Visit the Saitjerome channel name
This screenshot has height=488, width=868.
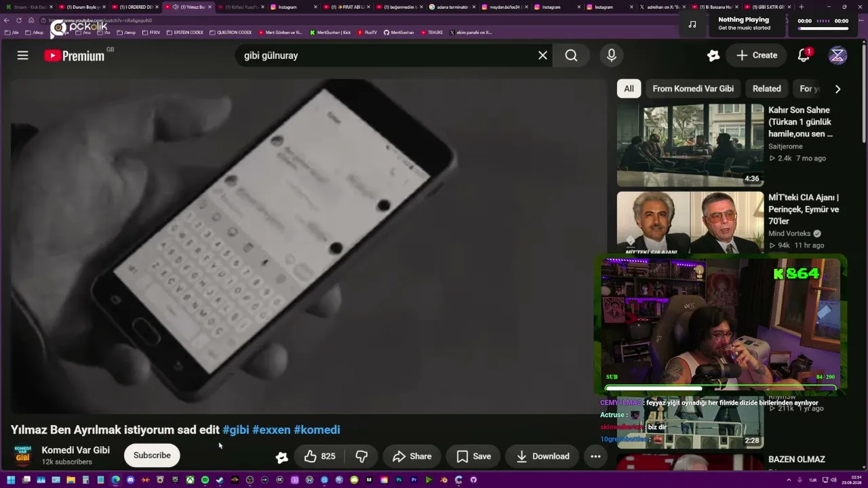pos(785,146)
